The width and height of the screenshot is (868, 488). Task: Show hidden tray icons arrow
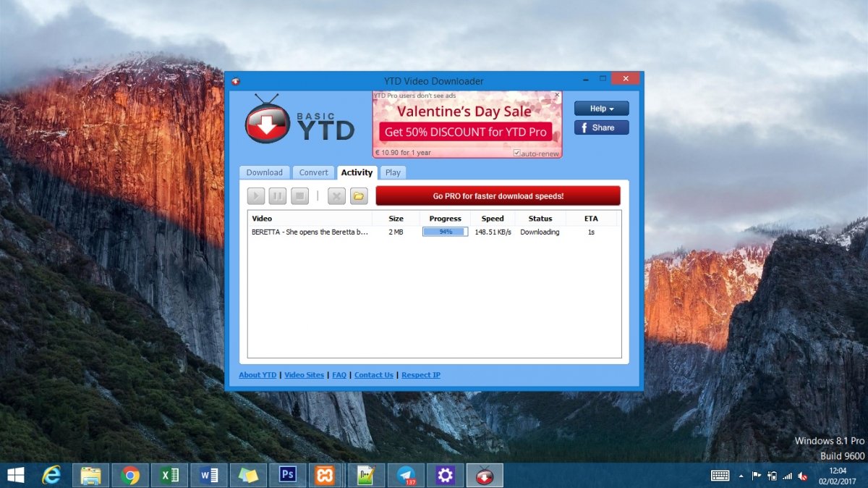tap(740, 476)
